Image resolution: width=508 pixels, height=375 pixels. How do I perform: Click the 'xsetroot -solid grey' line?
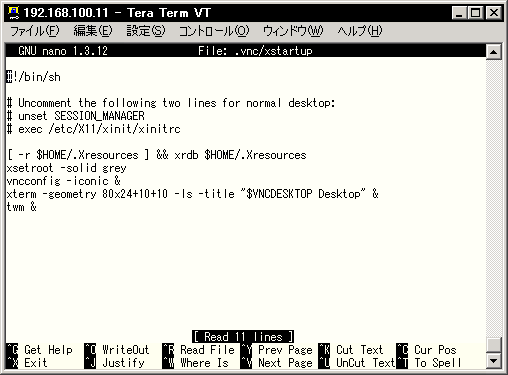[x=67, y=168]
